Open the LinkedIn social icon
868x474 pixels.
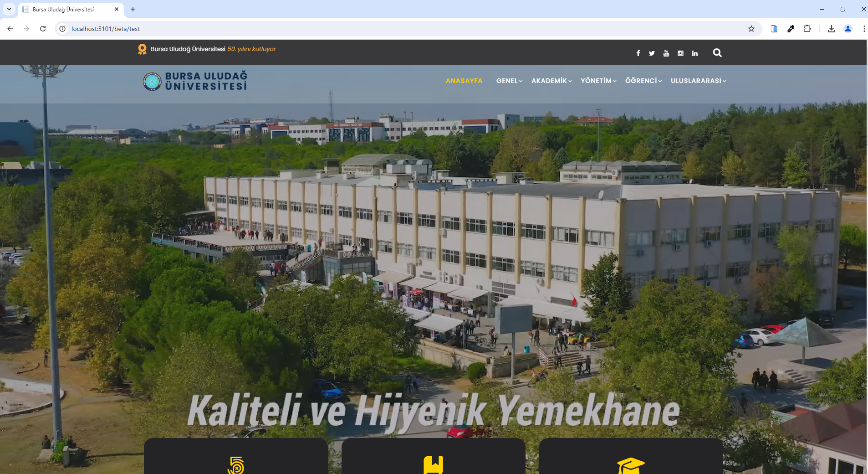click(694, 53)
